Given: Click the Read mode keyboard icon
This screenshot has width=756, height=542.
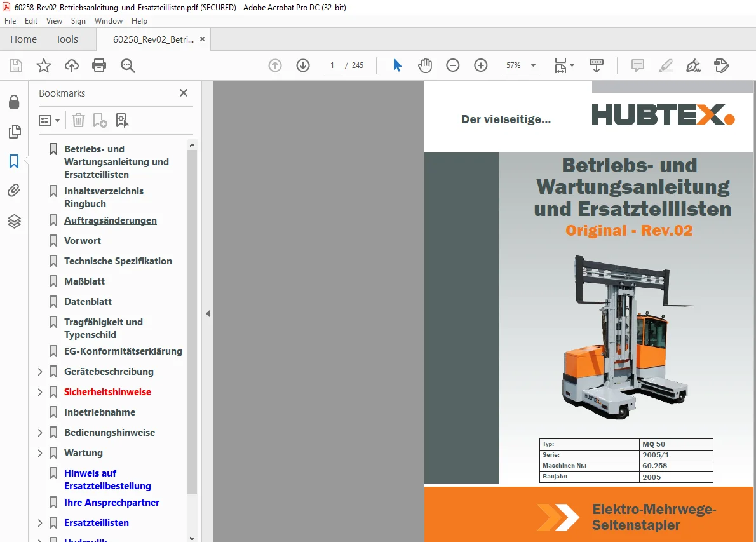Looking at the screenshot, I should pyautogui.click(x=597, y=65).
